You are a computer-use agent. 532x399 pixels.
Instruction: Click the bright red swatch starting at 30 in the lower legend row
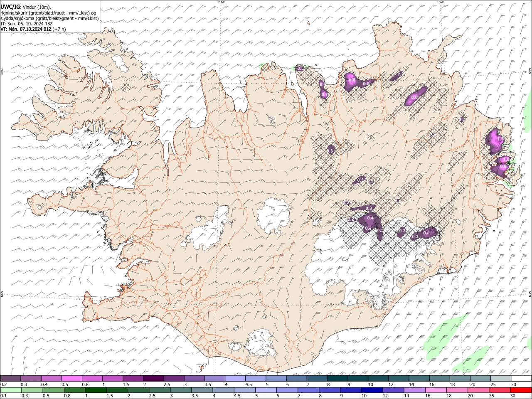click(x=520, y=390)
